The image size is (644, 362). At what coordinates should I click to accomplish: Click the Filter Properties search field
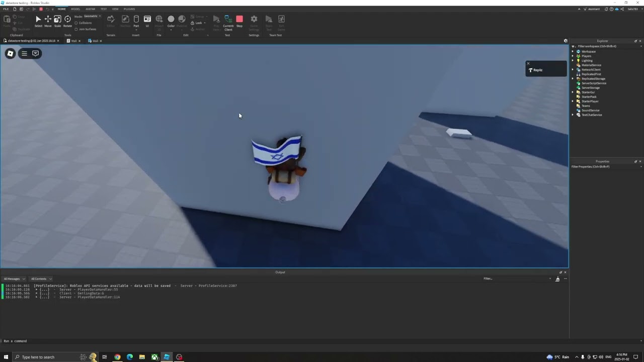coord(606,166)
